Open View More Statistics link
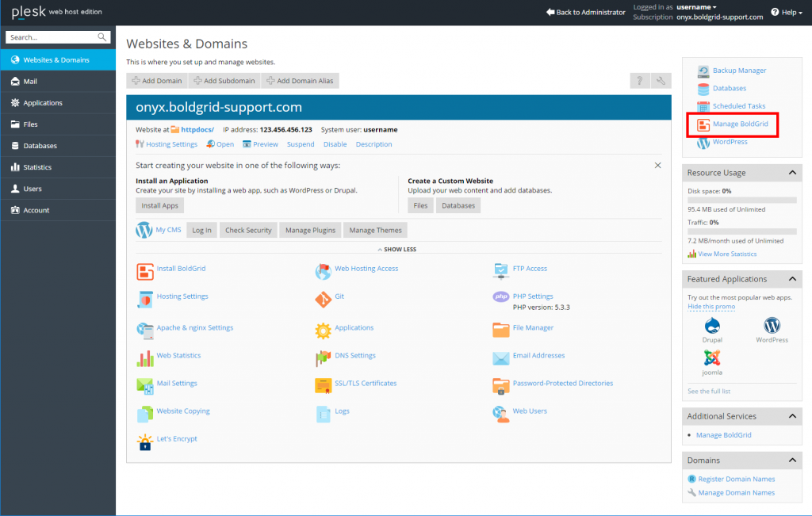Screen dimensions: 812x516 (727, 254)
